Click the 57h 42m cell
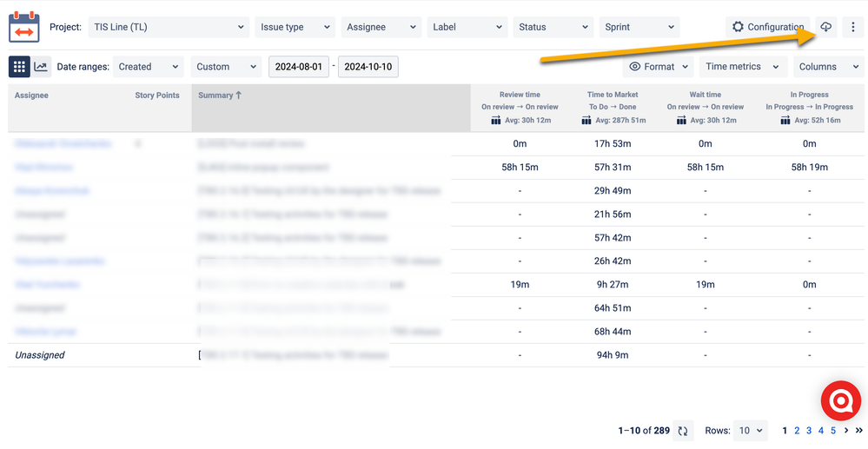 [x=613, y=237]
